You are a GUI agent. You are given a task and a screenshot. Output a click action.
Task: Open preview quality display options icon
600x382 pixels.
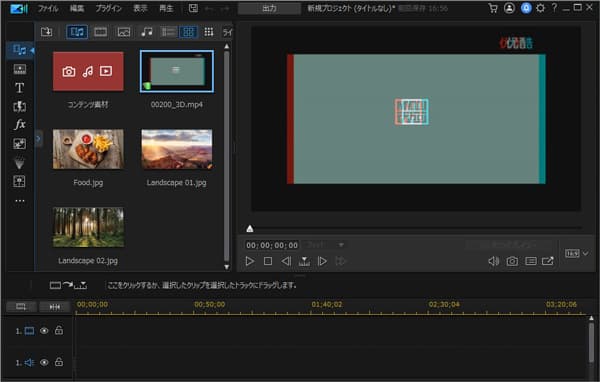click(530, 261)
